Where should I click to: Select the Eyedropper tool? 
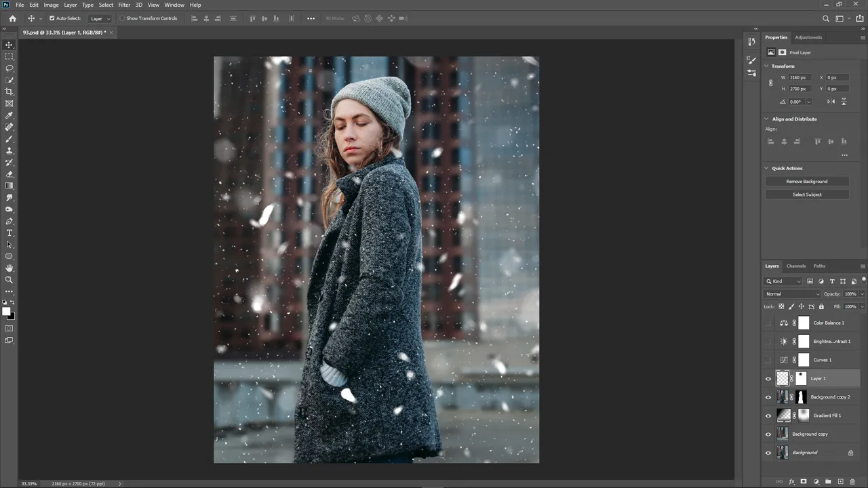[x=9, y=115]
